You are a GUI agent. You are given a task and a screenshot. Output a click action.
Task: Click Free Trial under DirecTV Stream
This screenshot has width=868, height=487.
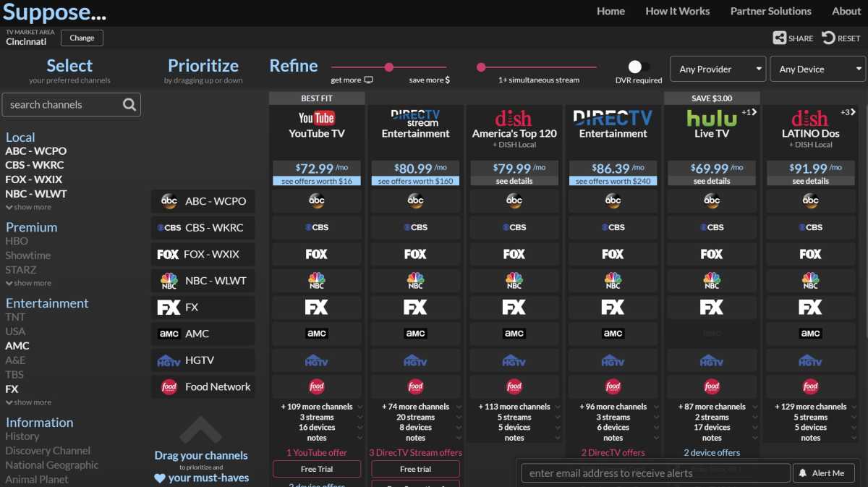tap(415, 470)
